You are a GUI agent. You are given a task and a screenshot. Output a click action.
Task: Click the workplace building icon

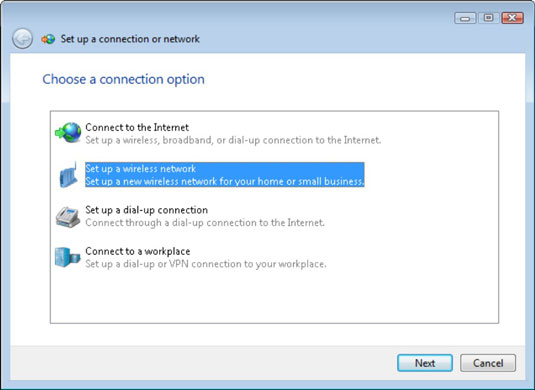(68, 257)
